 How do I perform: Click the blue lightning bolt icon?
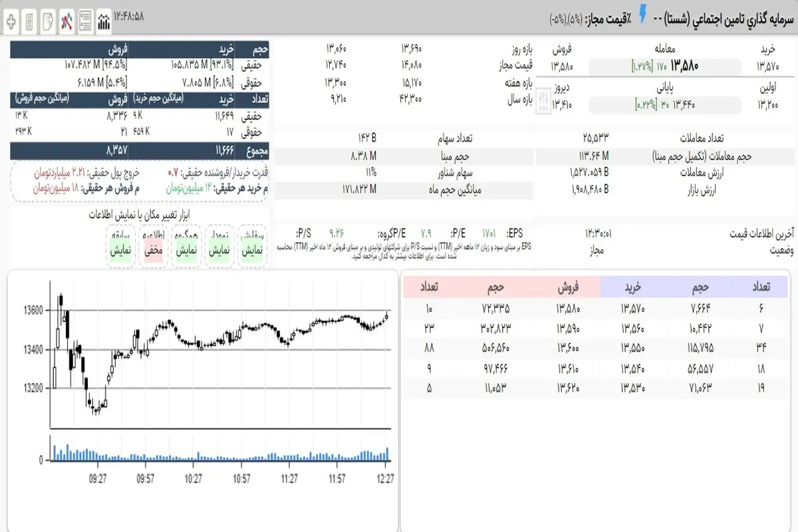pos(643,15)
